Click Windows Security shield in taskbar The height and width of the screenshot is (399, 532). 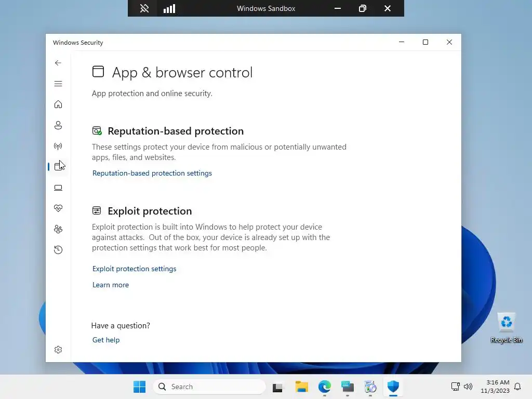tap(393, 387)
